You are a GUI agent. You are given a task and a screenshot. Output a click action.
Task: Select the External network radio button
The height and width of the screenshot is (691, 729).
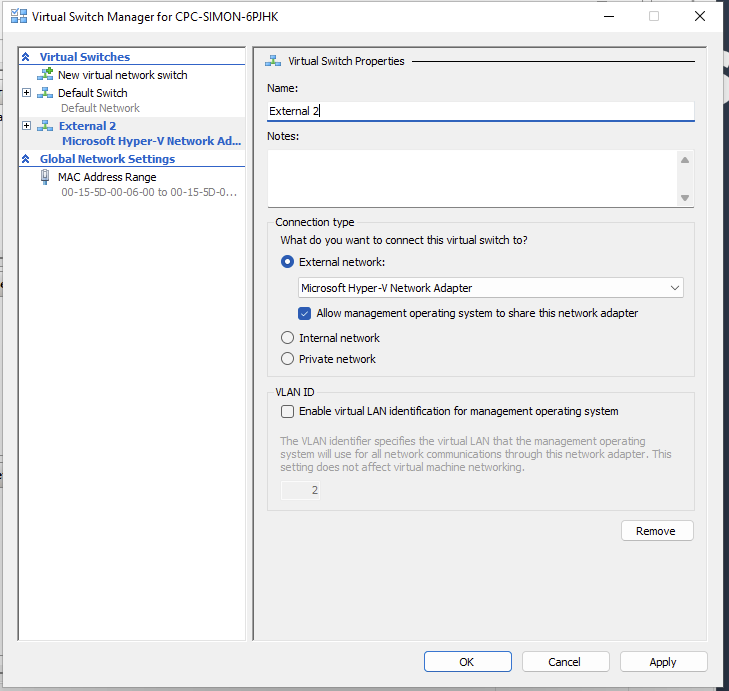click(x=288, y=262)
